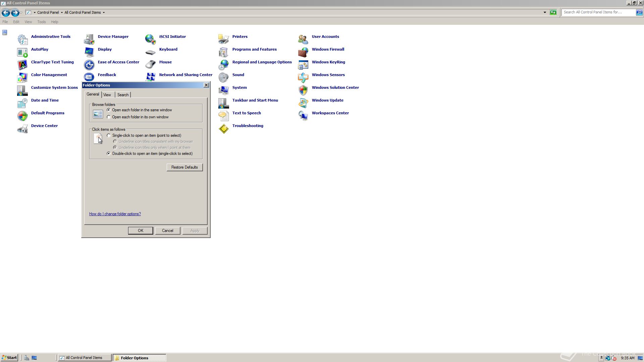Open the Date and Time icon
This screenshot has height=362, width=644.
[x=22, y=103]
